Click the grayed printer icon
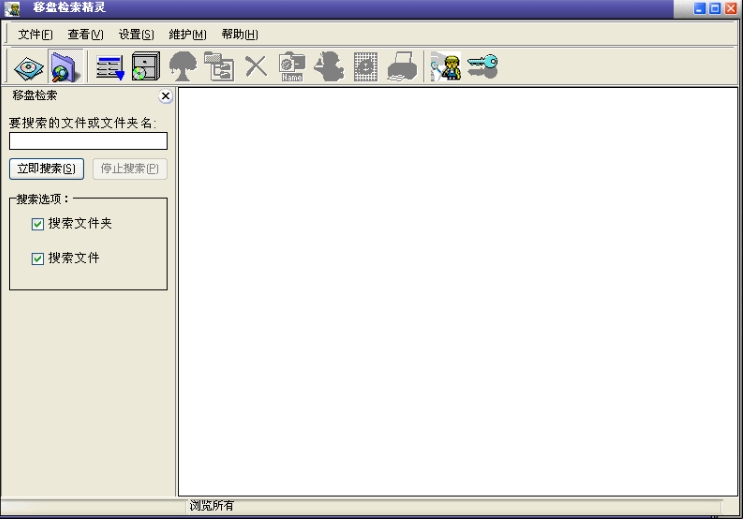 click(402, 66)
